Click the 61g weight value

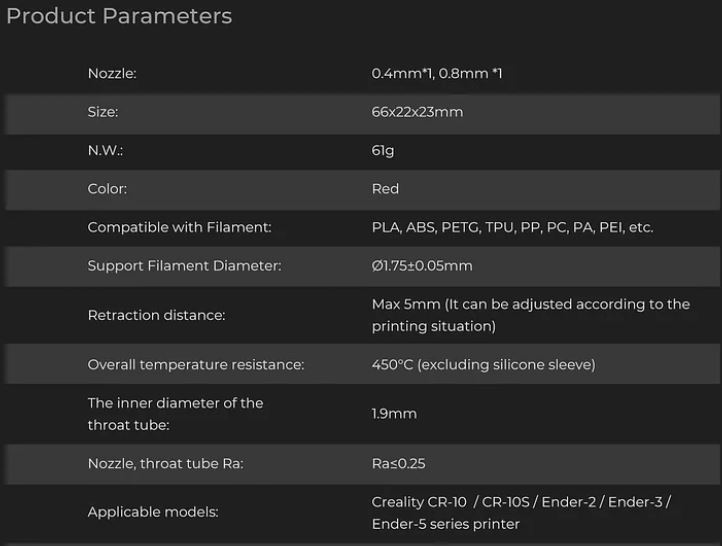(x=383, y=151)
